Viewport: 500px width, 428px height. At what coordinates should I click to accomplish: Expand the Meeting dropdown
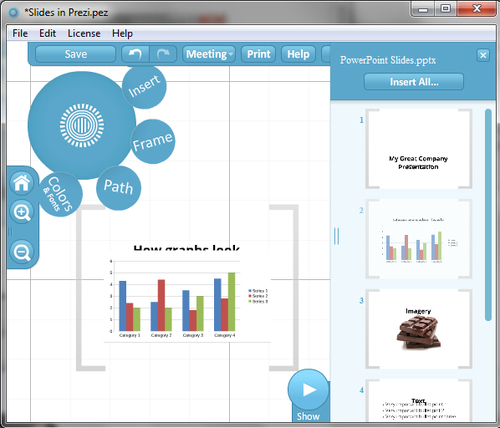(x=209, y=54)
